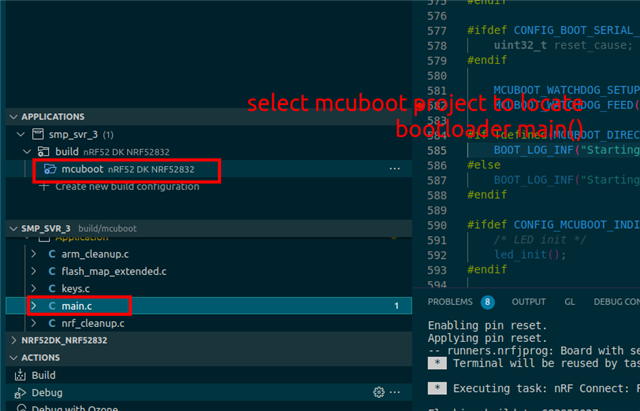Expand the NRF52DK_NRF52832 section
Screen dimensions: 640x411
pyautogui.click(x=11, y=340)
